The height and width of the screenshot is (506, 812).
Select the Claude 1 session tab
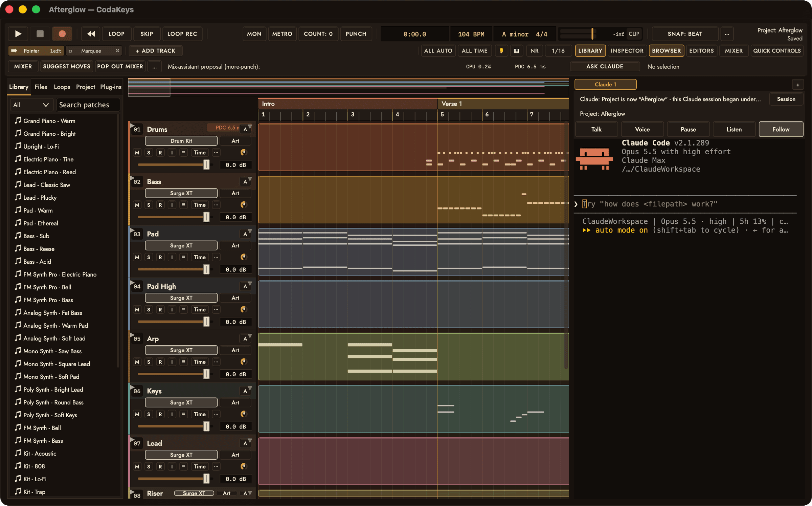605,85
